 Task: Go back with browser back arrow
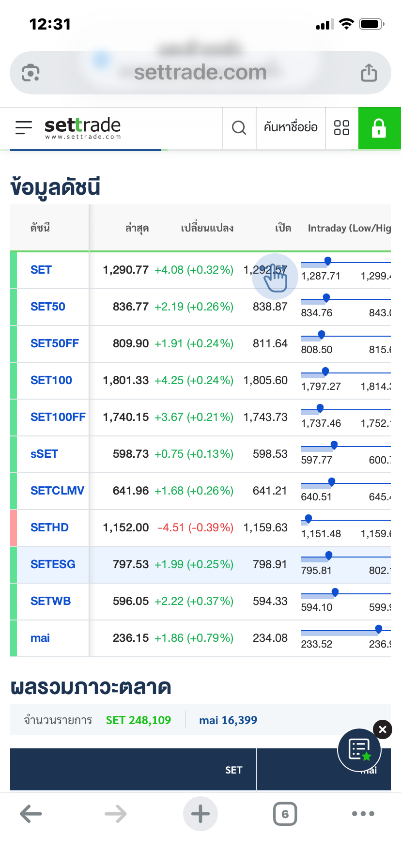[31, 814]
